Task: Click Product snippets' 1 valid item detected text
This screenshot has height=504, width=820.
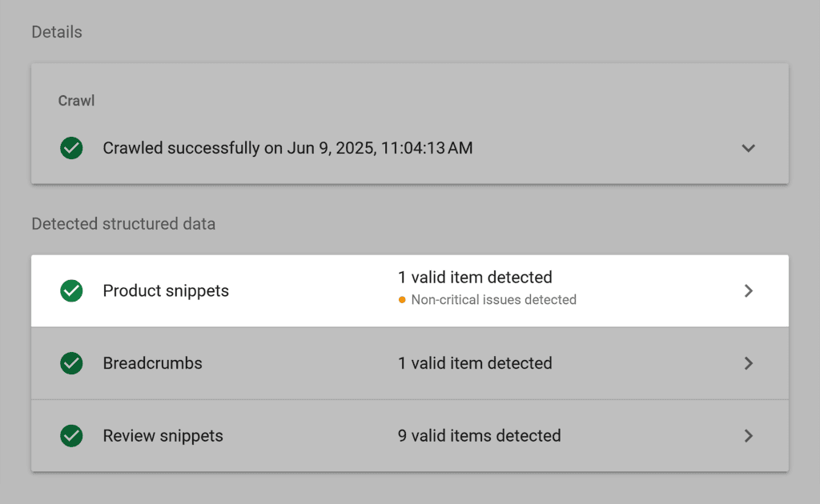Action: click(x=475, y=278)
